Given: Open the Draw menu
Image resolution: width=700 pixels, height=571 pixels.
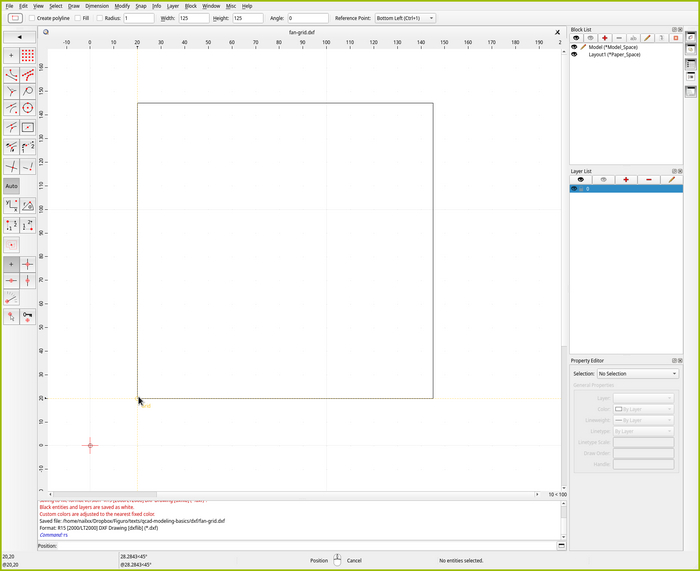Looking at the screenshot, I should 74,6.
